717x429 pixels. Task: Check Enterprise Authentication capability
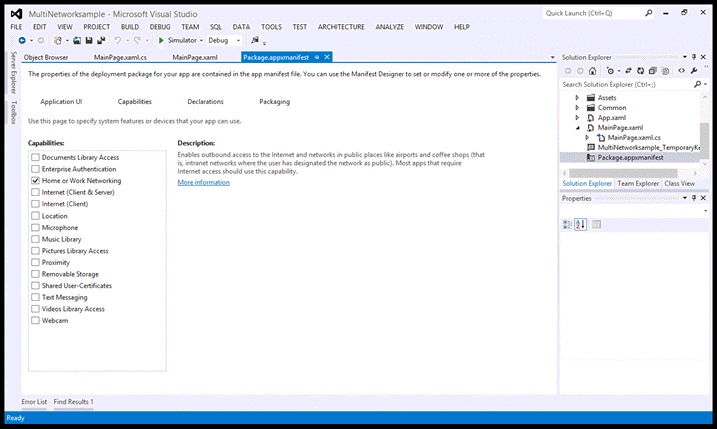click(x=35, y=169)
